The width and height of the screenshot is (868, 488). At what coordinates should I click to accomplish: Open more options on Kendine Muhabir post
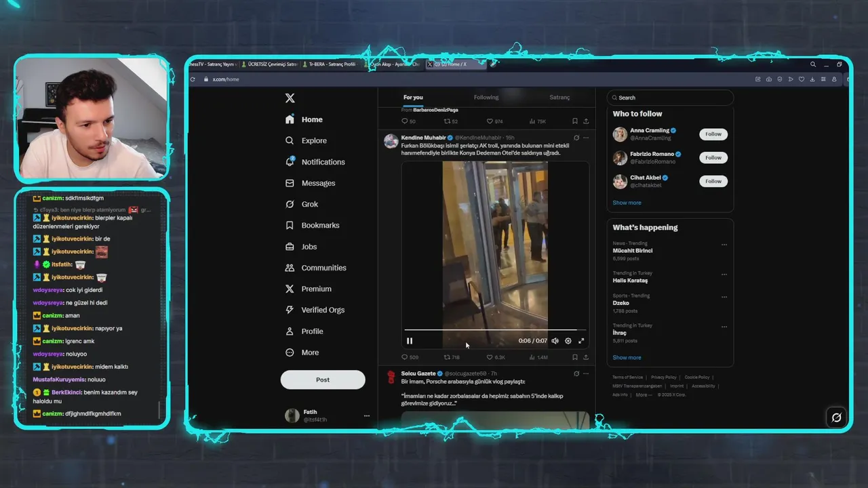586,138
